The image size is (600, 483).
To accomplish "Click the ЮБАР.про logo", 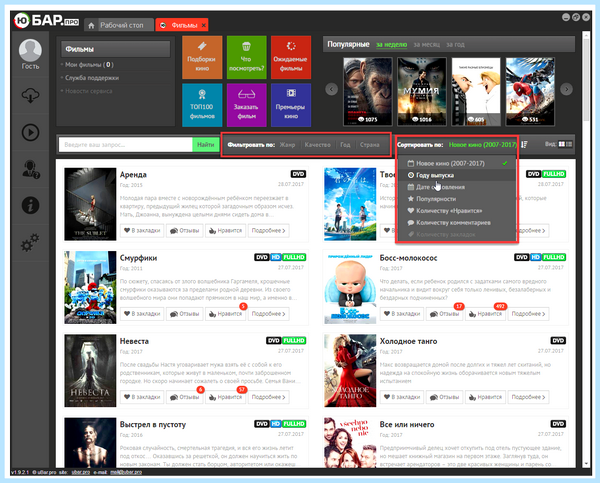I will pos(46,20).
